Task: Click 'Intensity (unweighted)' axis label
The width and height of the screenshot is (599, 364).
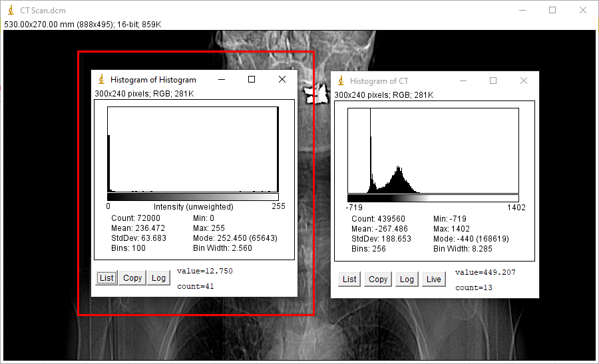Action: (193, 207)
